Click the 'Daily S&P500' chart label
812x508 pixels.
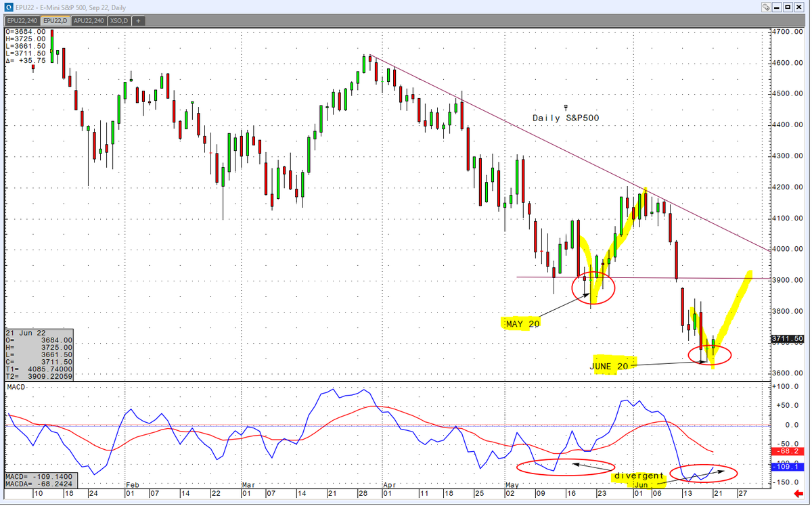566,118
